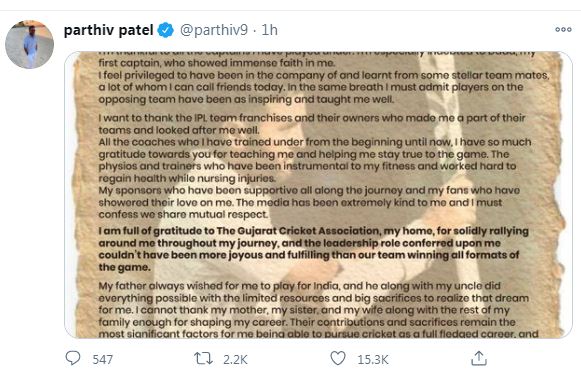Open the @parthiv9 handle link
Screen dimensions: 581x375
[x=214, y=30]
